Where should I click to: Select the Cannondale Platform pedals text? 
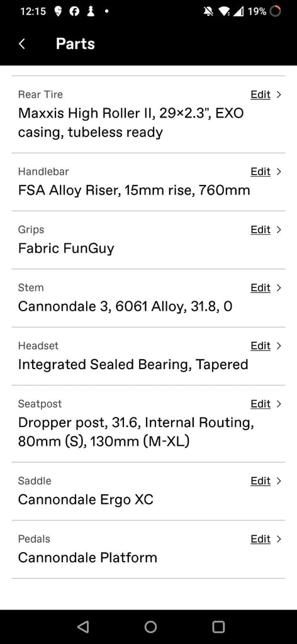(87, 557)
